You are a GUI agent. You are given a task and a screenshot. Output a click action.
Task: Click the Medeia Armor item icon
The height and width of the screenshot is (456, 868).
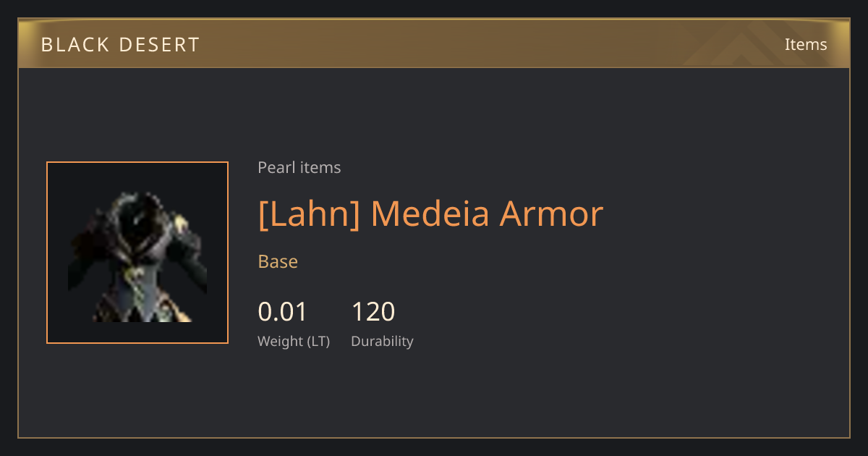(x=137, y=253)
